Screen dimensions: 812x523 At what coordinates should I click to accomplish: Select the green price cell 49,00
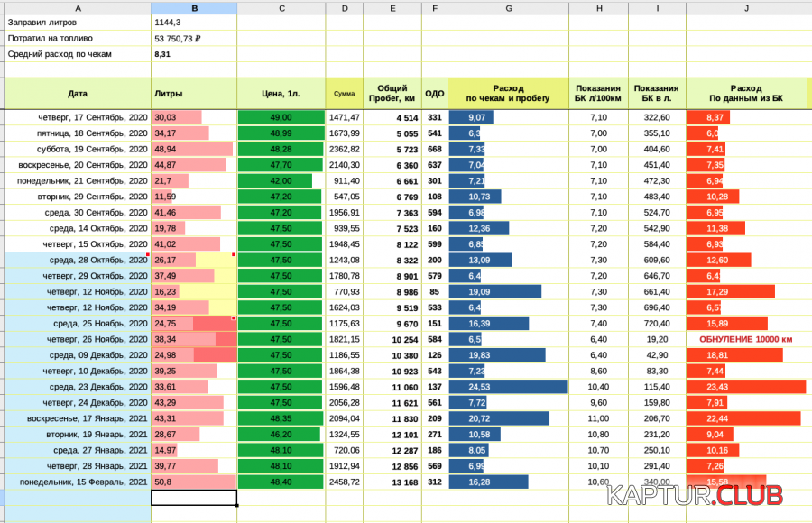coord(281,117)
